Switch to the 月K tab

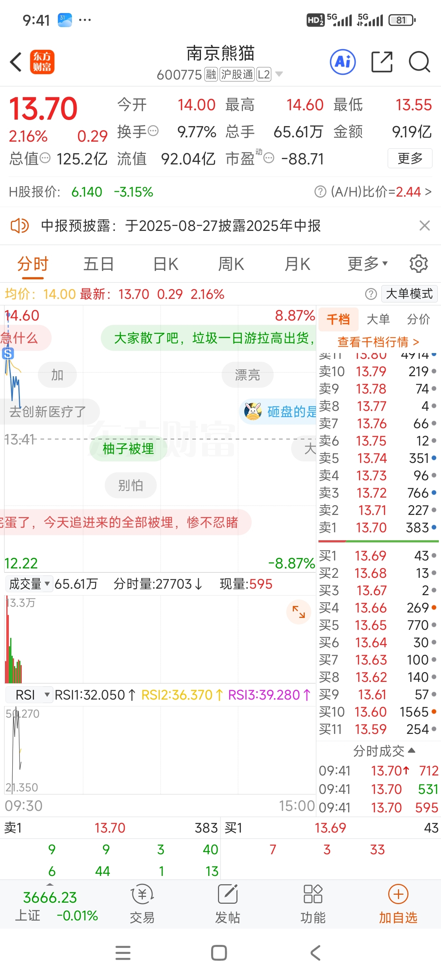pos(297,264)
